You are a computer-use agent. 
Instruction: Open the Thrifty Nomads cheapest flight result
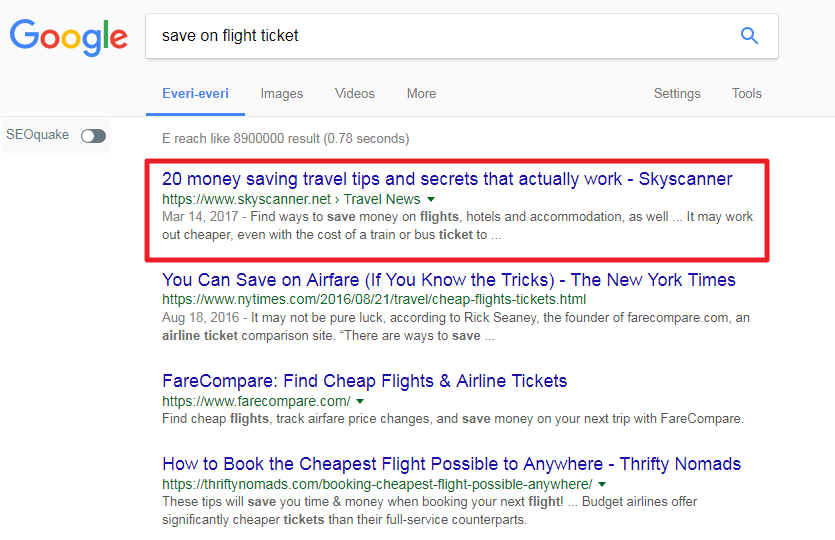(x=452, y=464)
